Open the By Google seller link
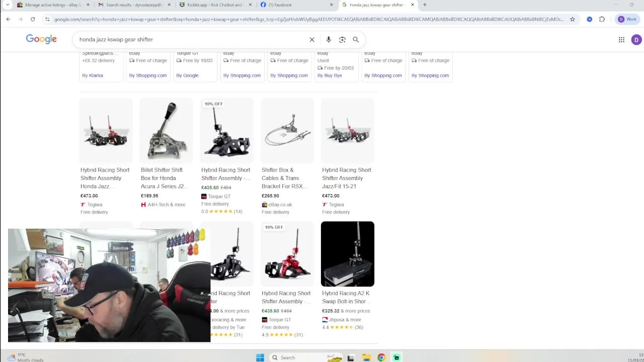This screenshot has width=644, height=362. [x=187, y=75]
